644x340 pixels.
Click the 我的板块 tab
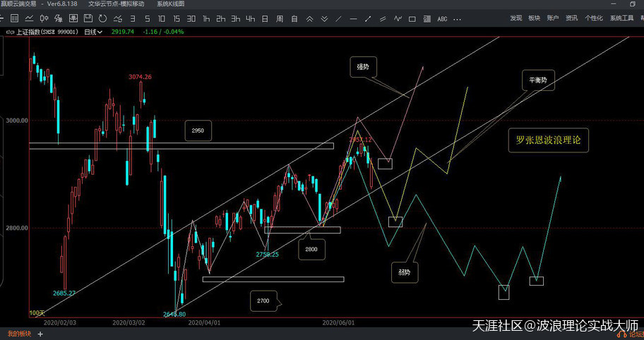[x=18, y=333]
